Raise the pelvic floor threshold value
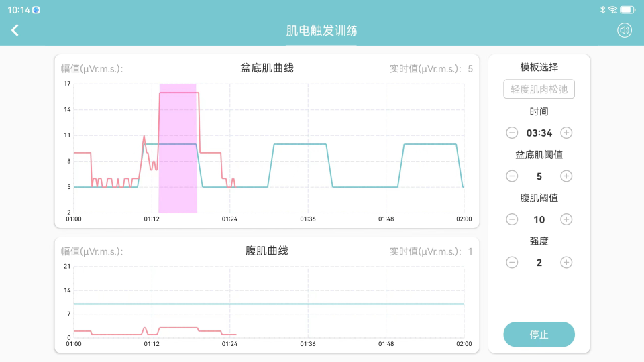 coord(566,176)
